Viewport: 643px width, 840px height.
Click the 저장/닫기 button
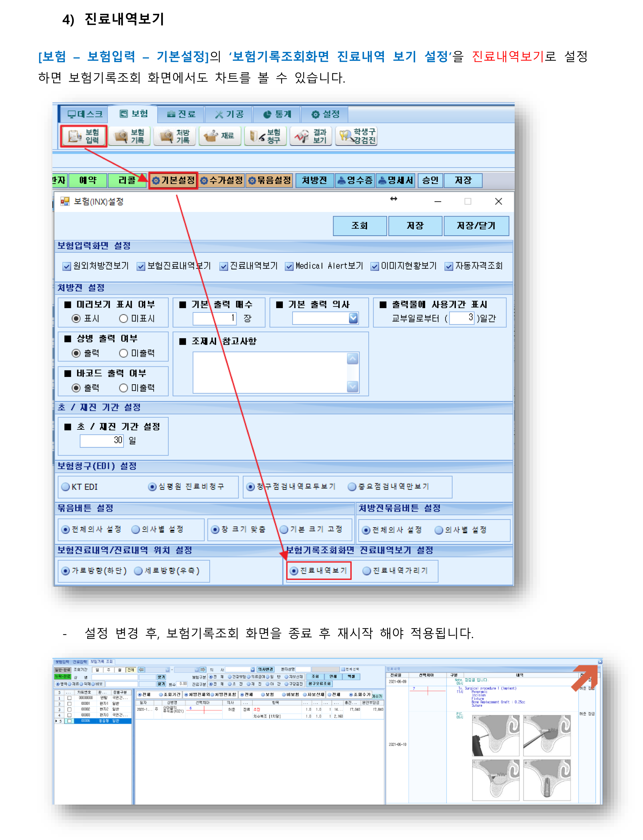(x=476, y=226)
